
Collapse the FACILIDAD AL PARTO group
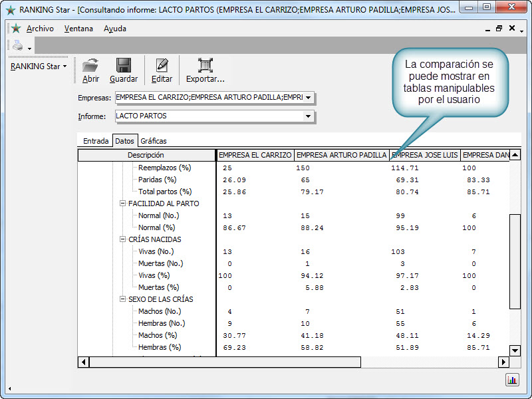122,203
